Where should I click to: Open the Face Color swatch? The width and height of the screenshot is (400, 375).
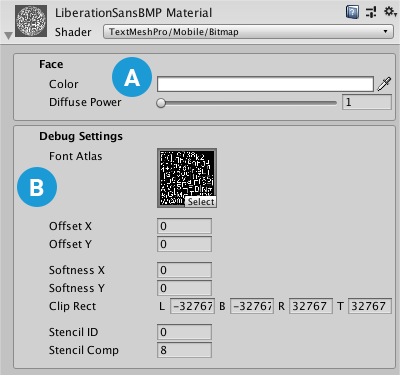pos(265,84)
